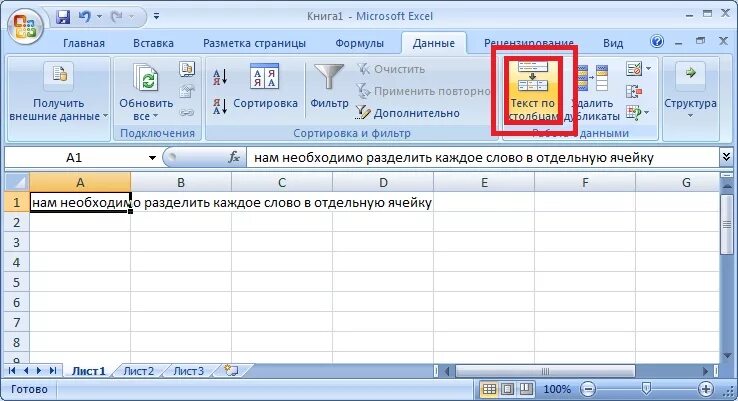This screenshot has height=401, width=738.
Task: Toggle the Фильтр funnel button
Action: [x=329, y=86]
